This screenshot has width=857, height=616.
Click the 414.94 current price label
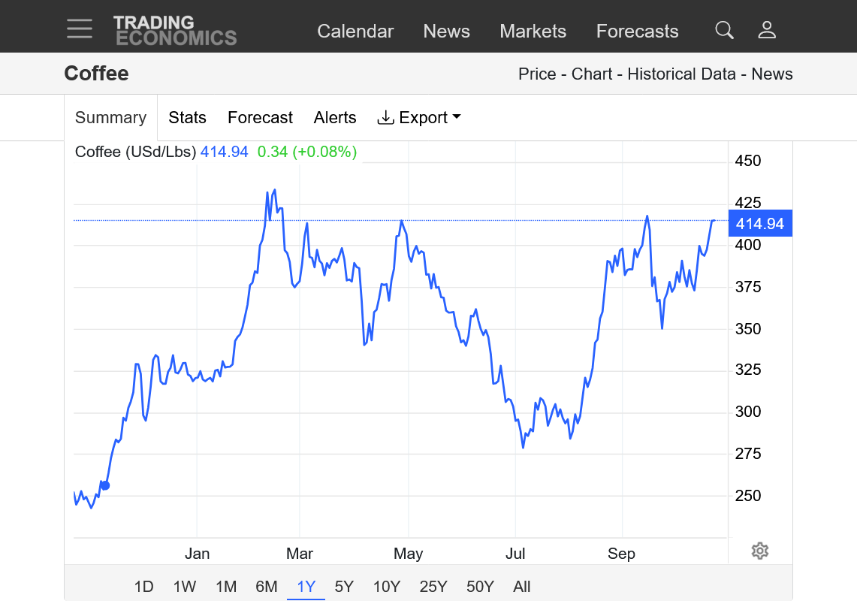coord(759,224)
